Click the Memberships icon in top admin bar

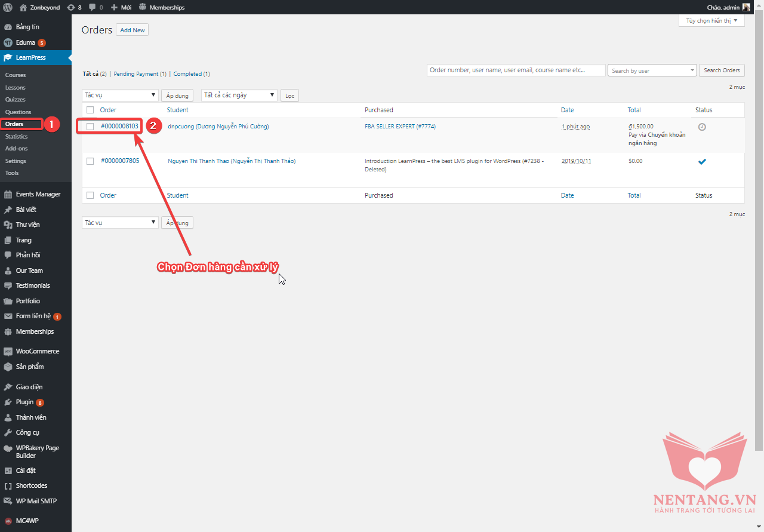click(143, 7)
